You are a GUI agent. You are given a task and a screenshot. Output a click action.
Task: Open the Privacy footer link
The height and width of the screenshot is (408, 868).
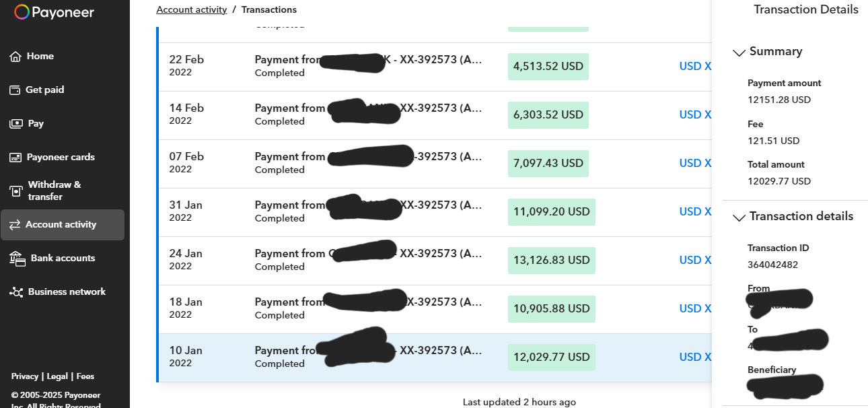point(25,376)
